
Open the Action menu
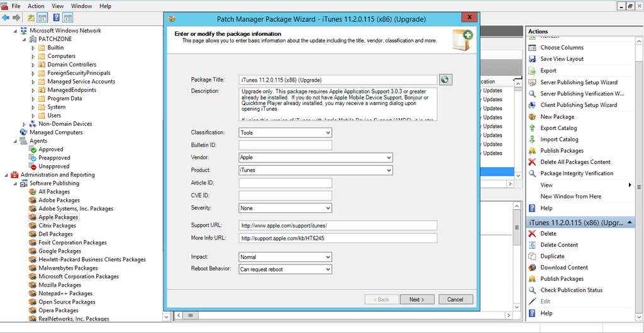click(x=36, y=6)
